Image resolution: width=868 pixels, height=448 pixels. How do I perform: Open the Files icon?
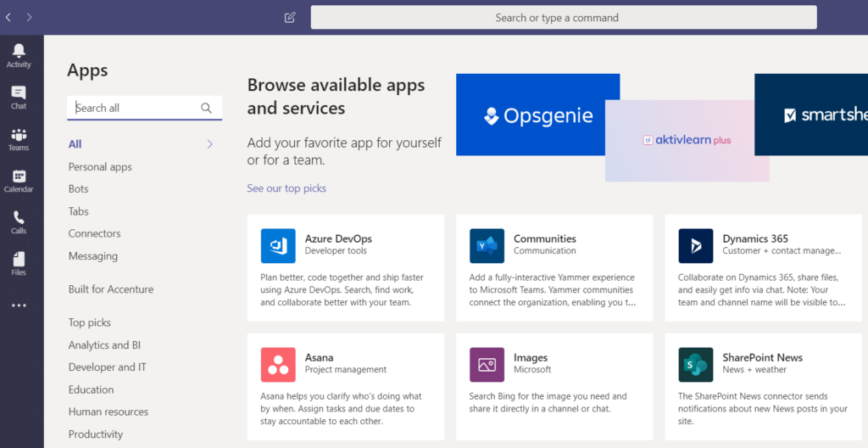tap(19, 259)
